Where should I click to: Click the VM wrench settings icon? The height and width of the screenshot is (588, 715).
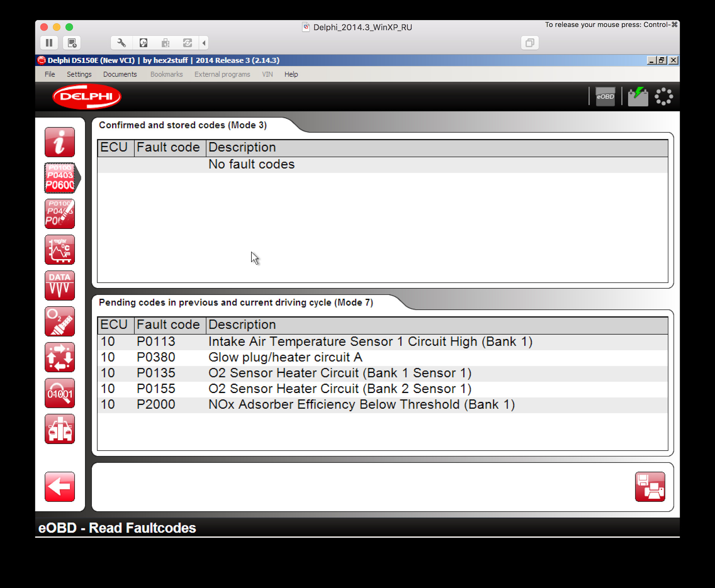coord(121,43)
